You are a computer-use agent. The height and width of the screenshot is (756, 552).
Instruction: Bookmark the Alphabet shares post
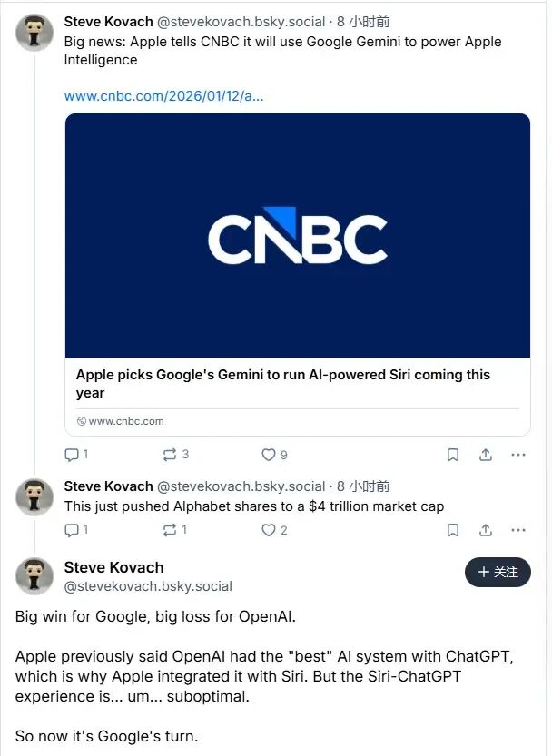[453, 530]
